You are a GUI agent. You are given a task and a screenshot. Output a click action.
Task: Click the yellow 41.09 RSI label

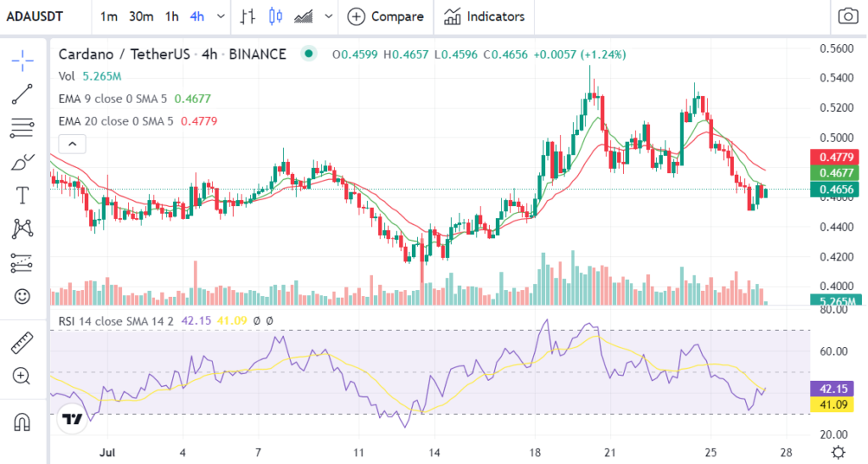(x=832, y=405)
